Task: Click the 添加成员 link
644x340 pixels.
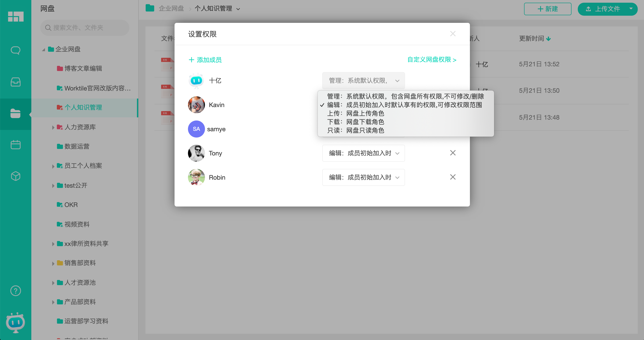Action: coord(205,60)
